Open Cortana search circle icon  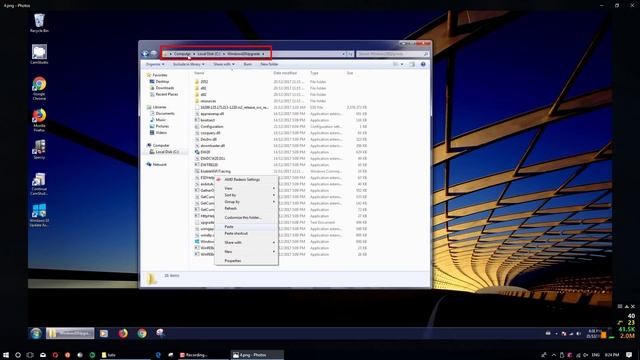18,355
